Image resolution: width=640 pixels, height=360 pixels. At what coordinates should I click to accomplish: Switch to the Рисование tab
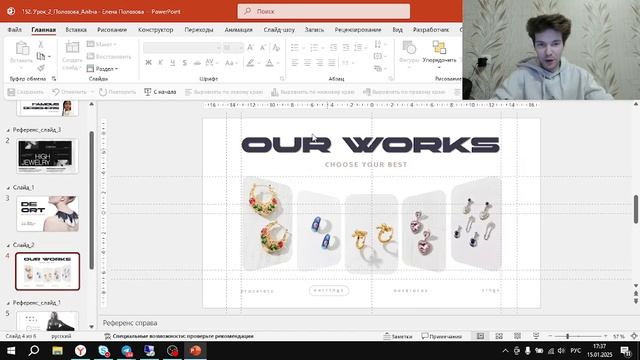(112, 30)
